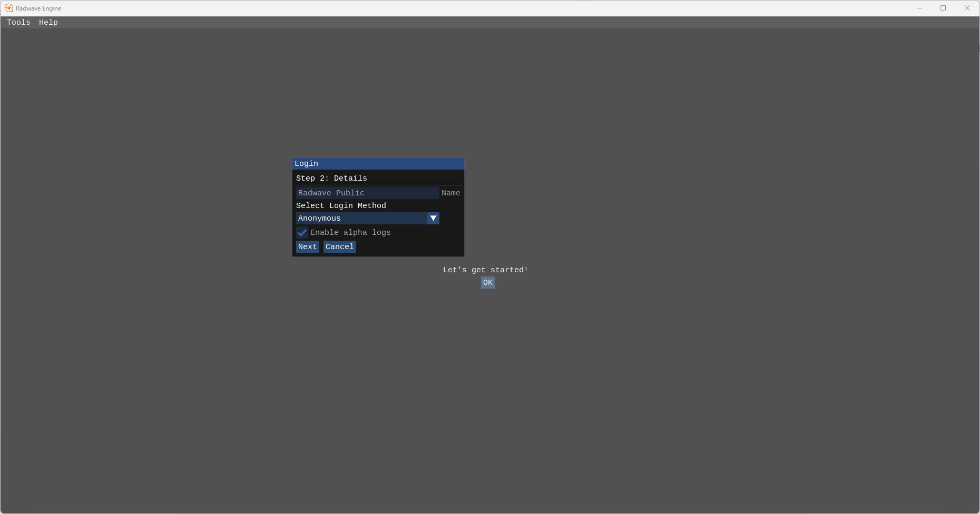Click the dropdown arrow next to Anonymous
Image resolution: width=980 pixels, height=514 pixels.
point(433,218)
